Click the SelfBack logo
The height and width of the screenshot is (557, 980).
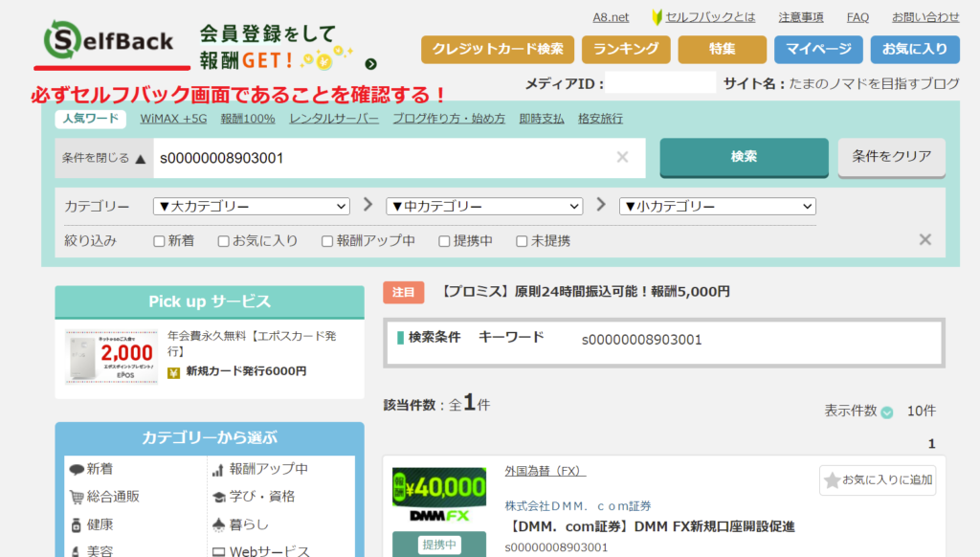click(109, 41)
